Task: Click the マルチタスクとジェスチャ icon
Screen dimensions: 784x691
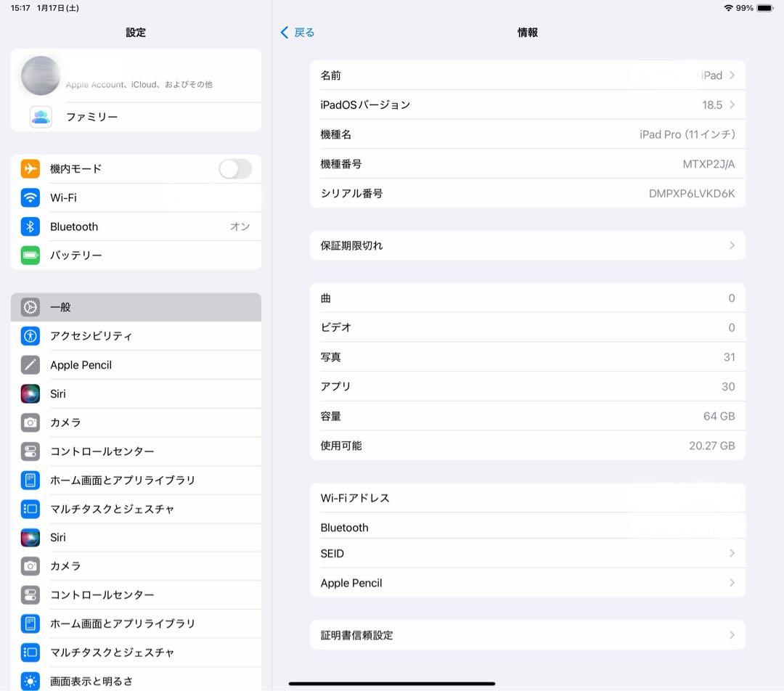Action: point(30,509)
